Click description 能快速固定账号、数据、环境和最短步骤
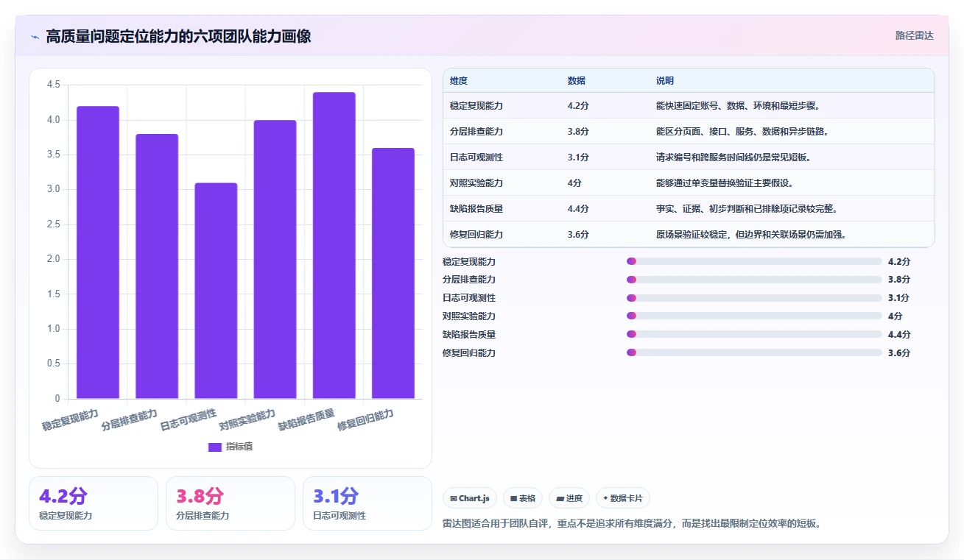This screenshot has height=560, width=964. point(738,106)
